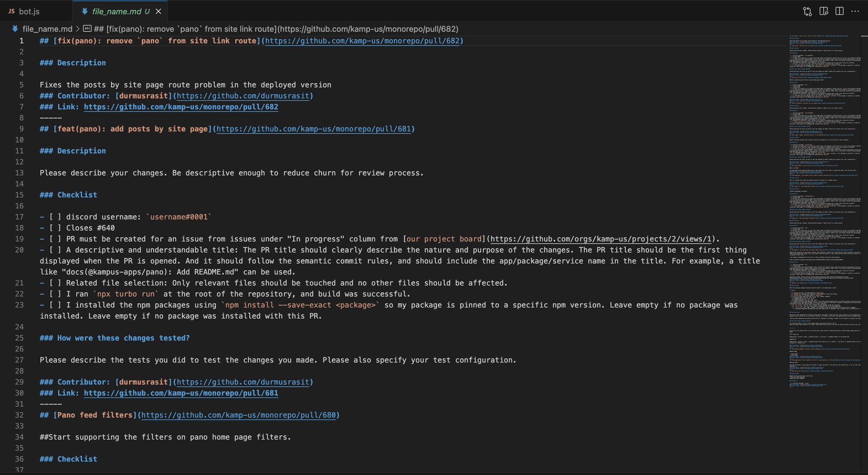Click '[Pano feed filters]' title text
The width and height of the screenshot is (868, 475).
point(95,415)
